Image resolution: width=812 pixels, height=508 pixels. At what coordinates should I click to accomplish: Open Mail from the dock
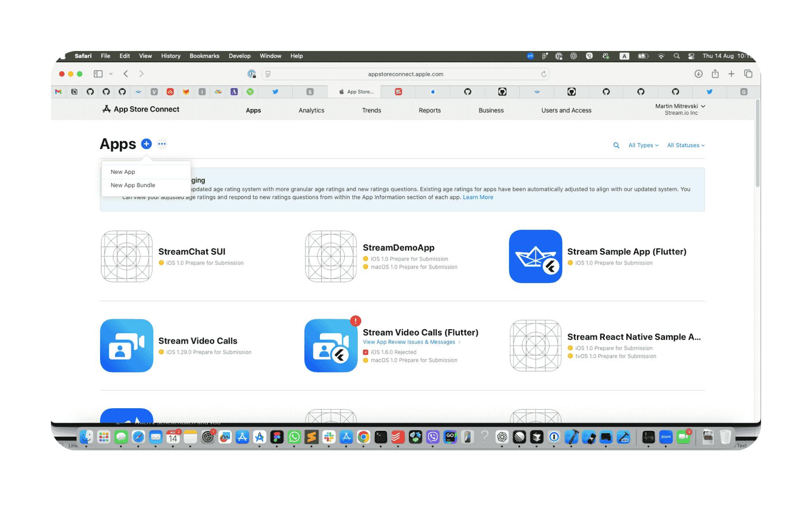point(156,437)
